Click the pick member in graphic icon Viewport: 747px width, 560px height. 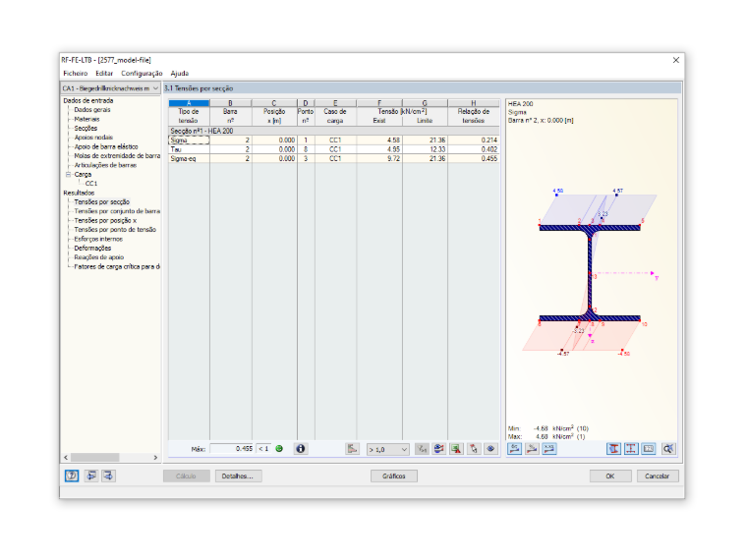[474, 449]
